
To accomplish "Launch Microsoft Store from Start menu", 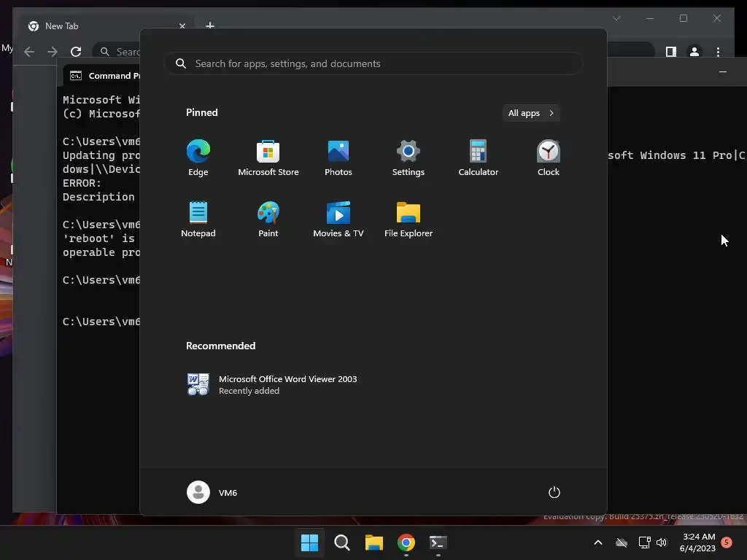I will (268, 158).
